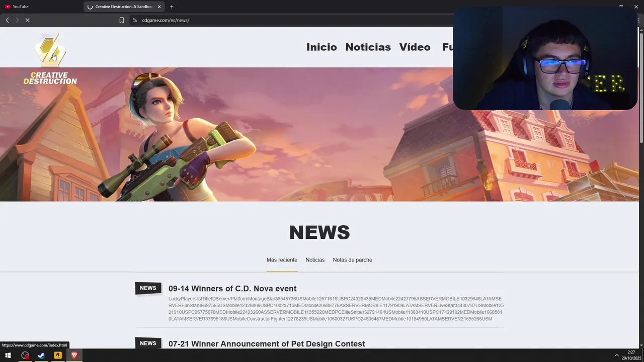This screenshot has width=644, height=362.
Task: Click the bookmark icon in address bar
Action: [x=121, y=20]
